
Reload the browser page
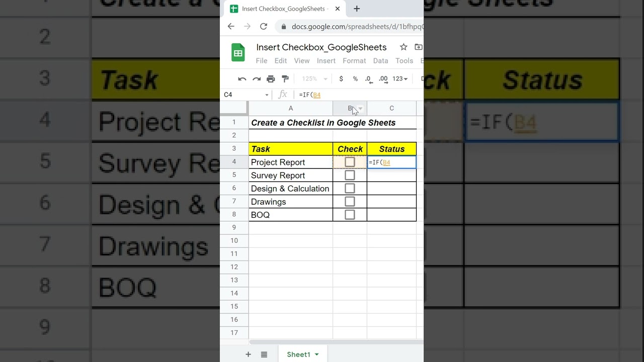[x=263, y=26]
